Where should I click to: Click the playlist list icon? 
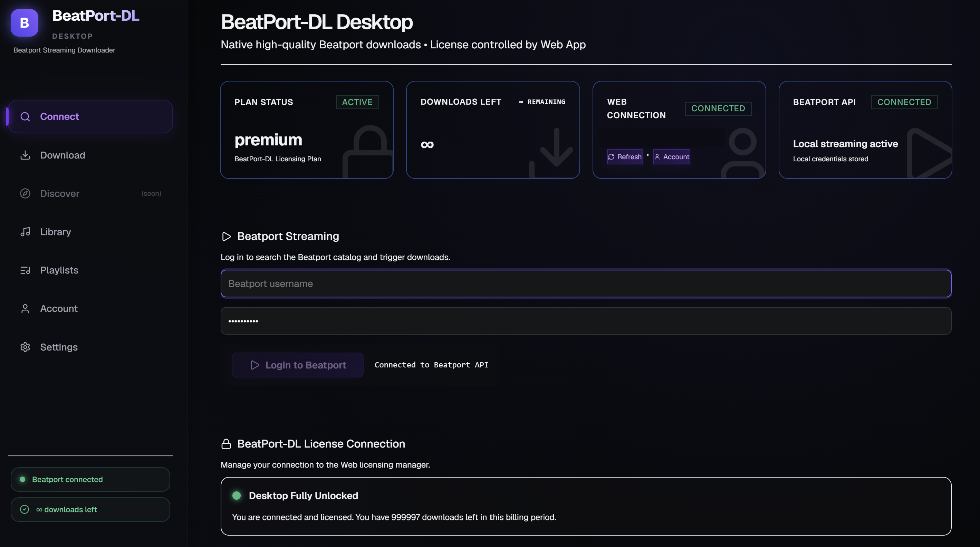(25, 270)
